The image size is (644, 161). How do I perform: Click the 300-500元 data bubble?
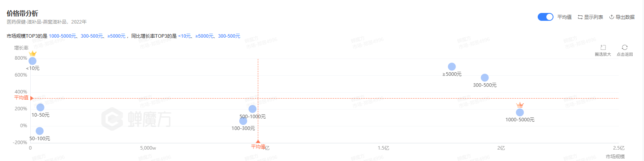coord(485,78)
